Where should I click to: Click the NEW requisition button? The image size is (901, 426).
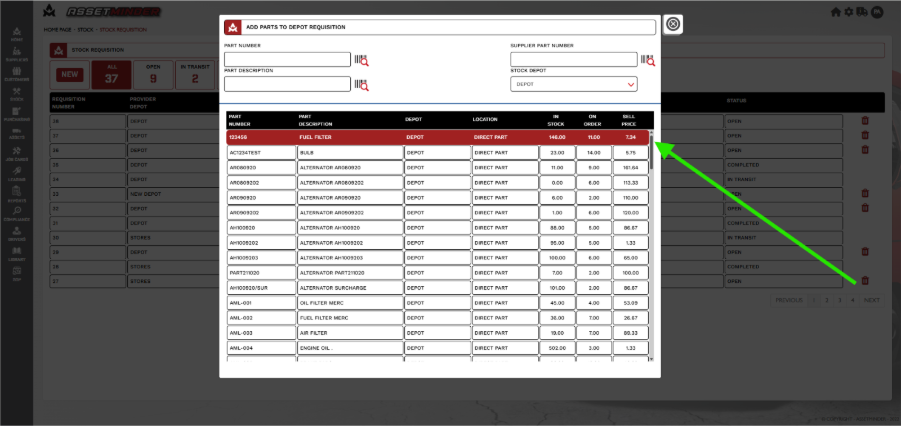tap(70, 75)
